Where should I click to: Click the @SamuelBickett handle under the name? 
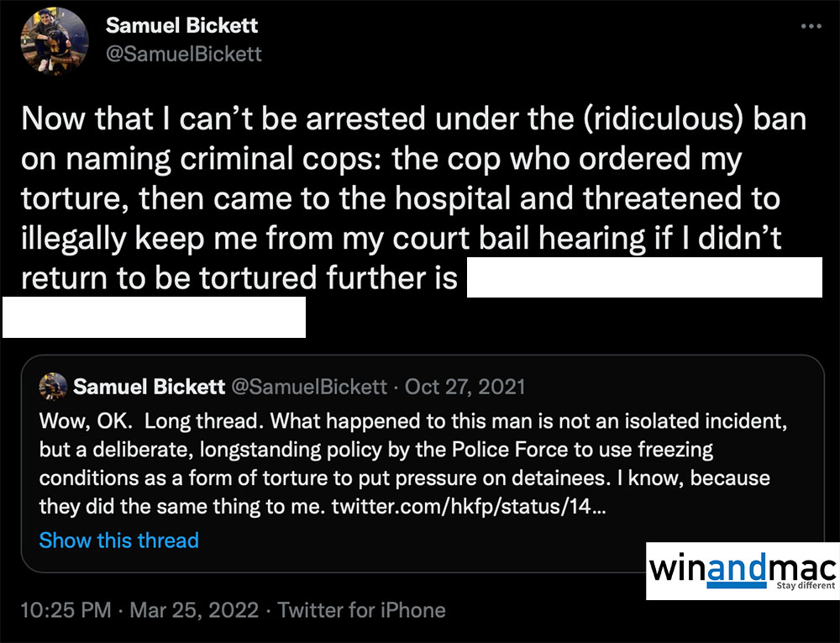(183, 54)
